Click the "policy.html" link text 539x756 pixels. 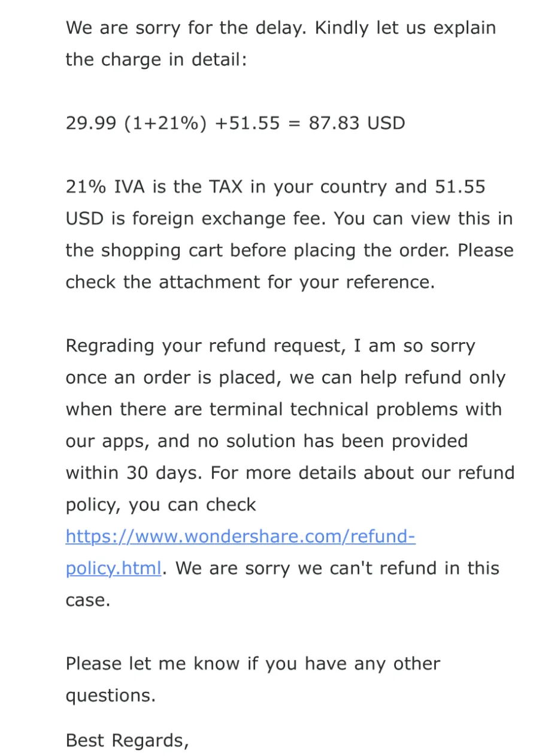pos(113,568)
